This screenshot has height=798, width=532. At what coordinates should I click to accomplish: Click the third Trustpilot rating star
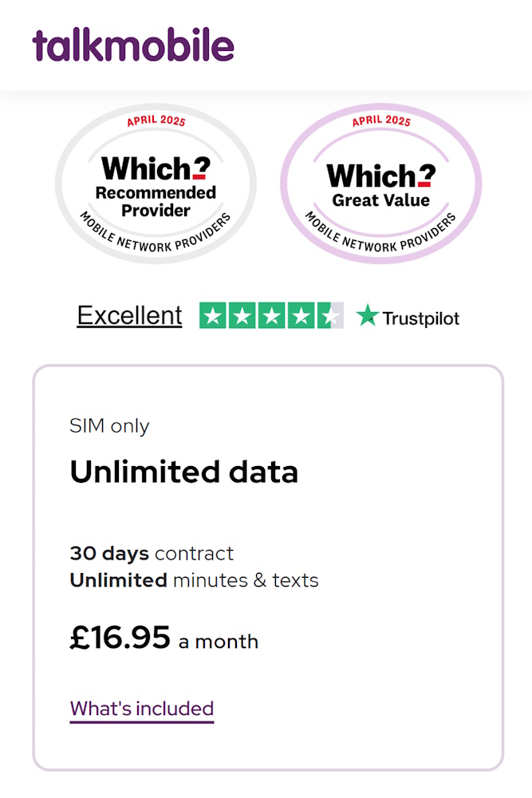tap(271, 316)
